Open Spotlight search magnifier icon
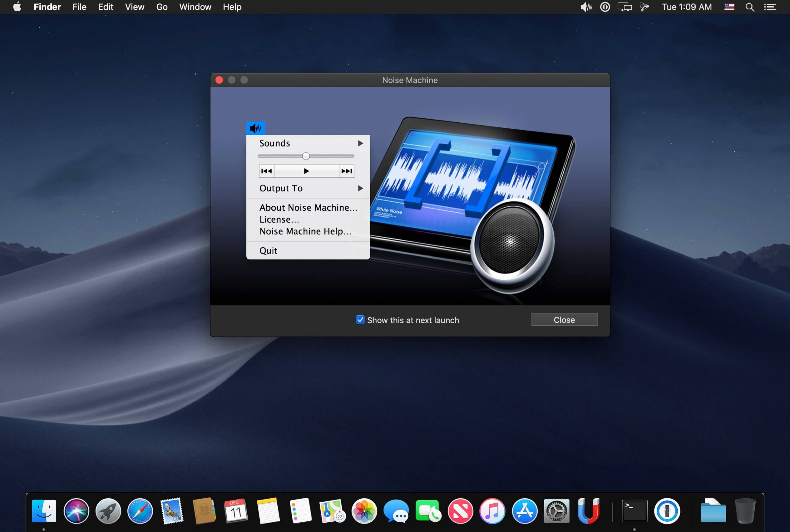 pyautogui.click(x=750, y=7)
